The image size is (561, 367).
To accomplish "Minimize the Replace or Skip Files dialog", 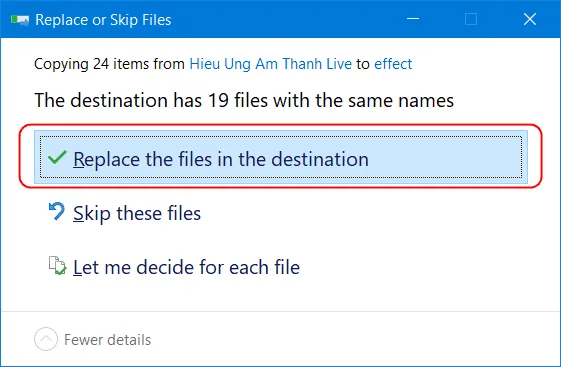I will 413,19.
